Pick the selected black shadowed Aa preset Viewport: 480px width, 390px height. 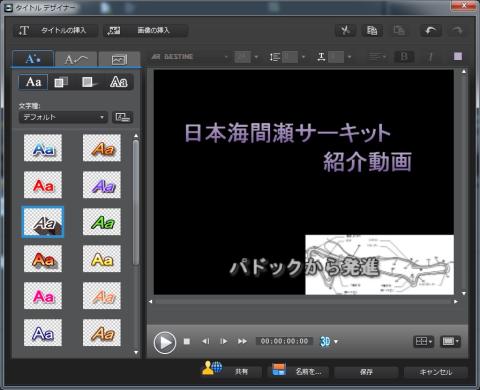pyautogui.click(x=43, y=222)
